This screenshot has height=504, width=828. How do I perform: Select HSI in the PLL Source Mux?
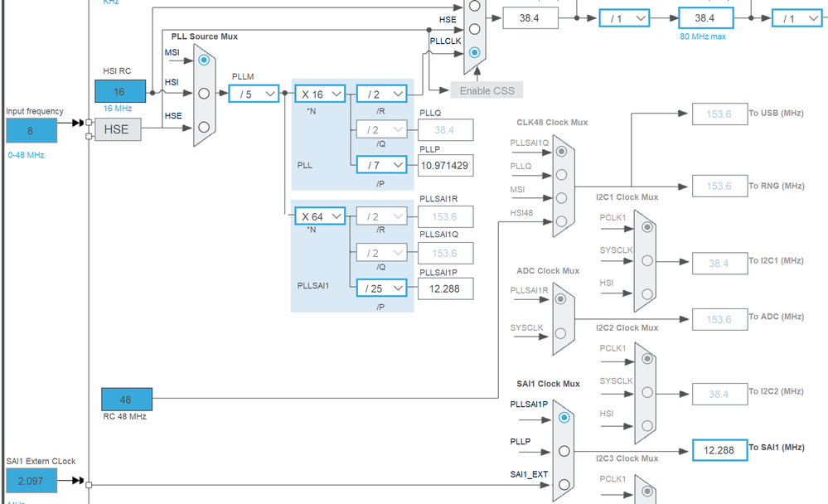(204, 94)
